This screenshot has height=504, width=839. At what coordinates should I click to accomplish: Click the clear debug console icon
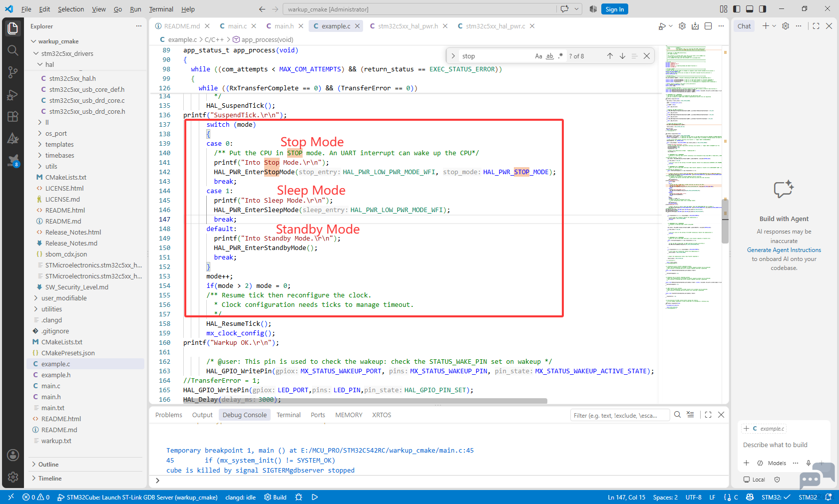click(x=690, y=415)
